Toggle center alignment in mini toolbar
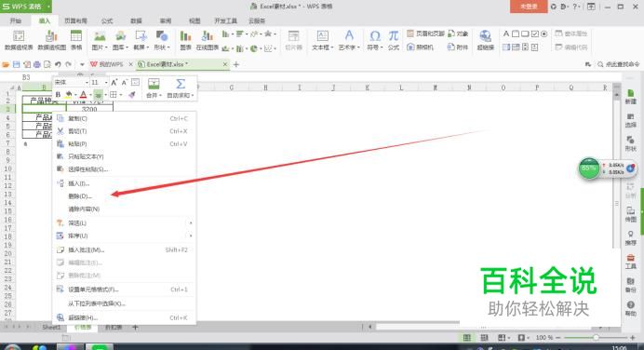Screen dimensions: 644x350 click(98, 95)
